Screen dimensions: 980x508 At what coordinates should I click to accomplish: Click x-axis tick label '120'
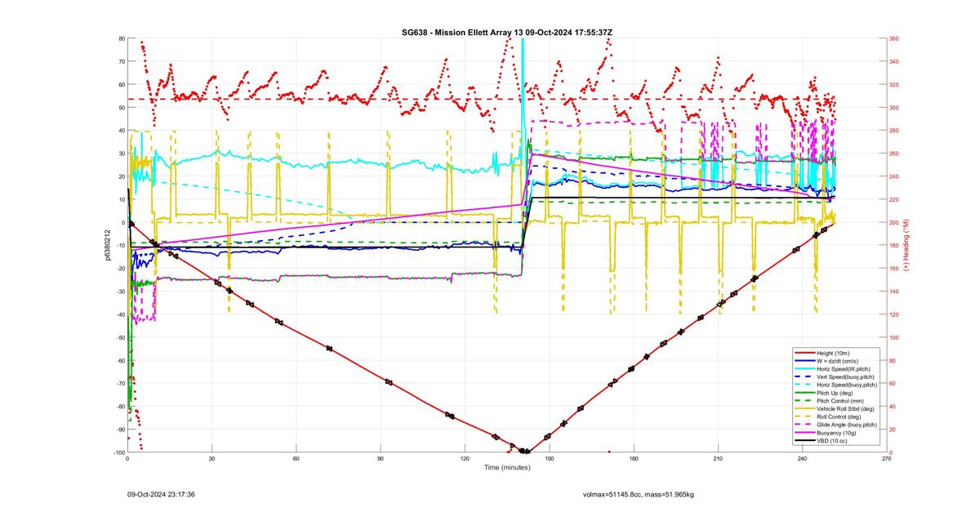click(465, 459)
